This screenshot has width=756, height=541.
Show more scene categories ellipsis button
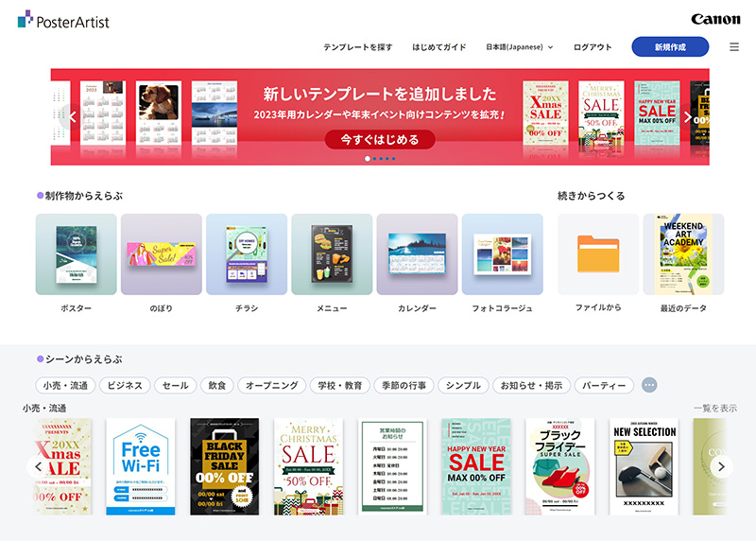(x=649, y=385)
